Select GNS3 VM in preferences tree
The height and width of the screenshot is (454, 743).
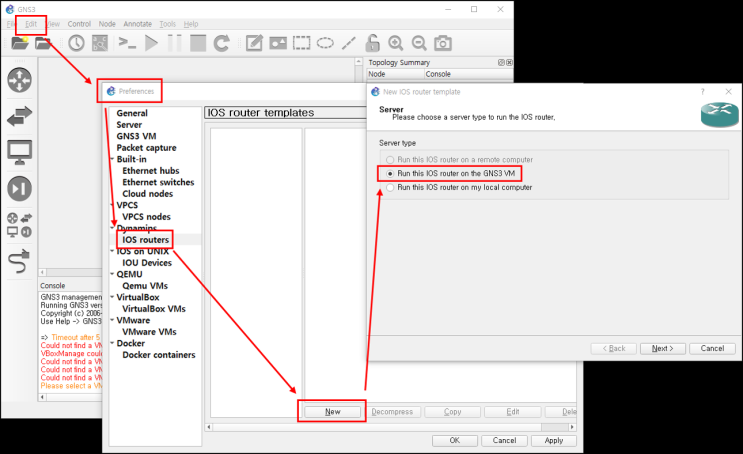tap(136, 136)
